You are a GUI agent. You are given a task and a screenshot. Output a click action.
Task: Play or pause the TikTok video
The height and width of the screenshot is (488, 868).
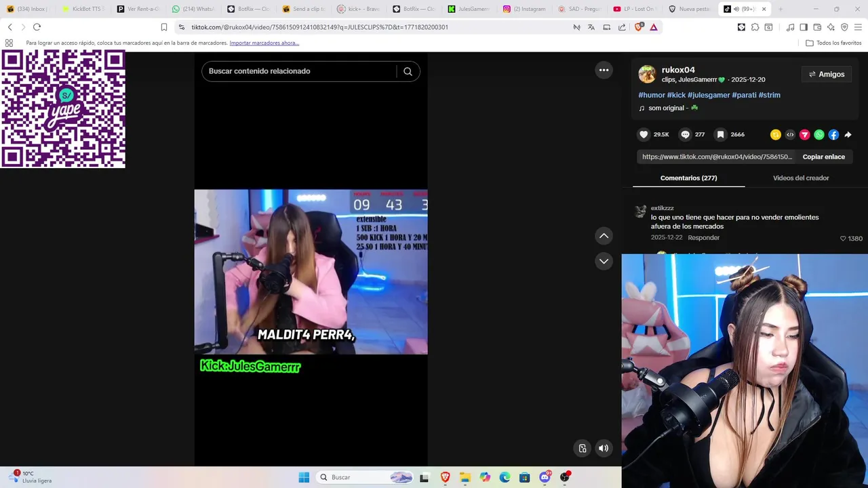(311, 271)
